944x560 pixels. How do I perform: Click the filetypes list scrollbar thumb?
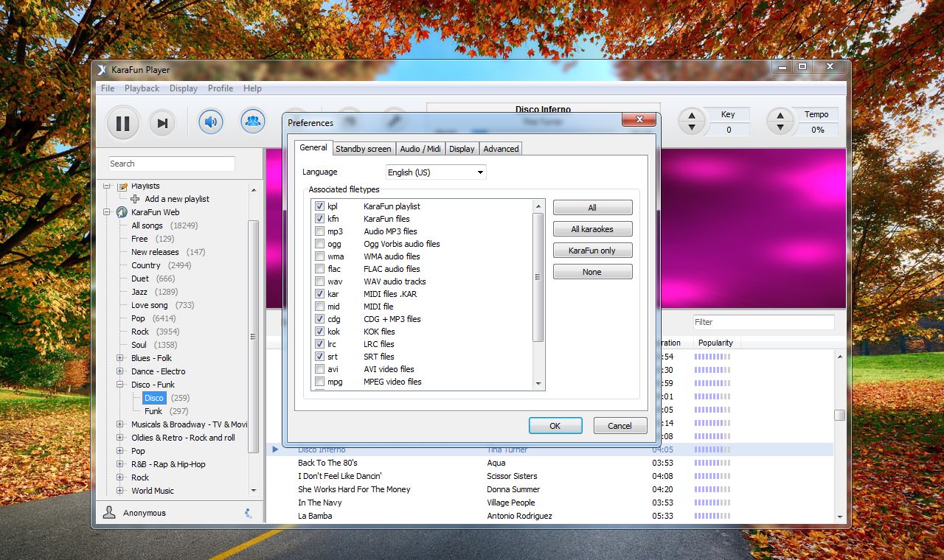[x=538, y=277]
